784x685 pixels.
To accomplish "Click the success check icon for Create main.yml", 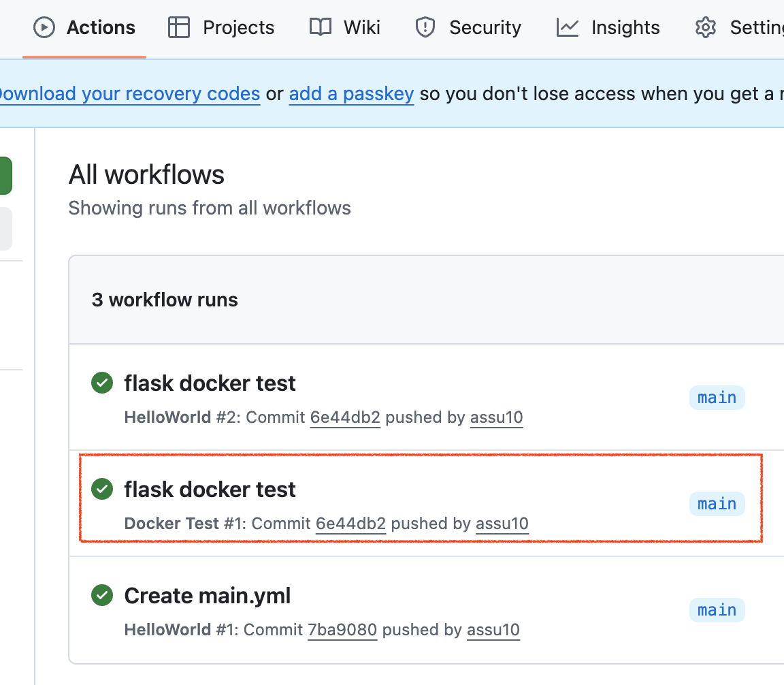I will (x=102, y=595).
